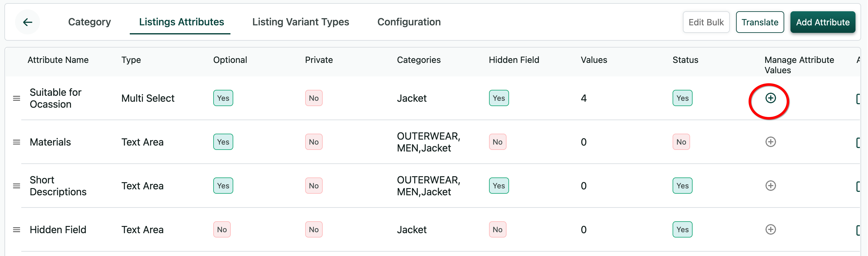Image resolution: width=868 pixels, height=256 pixels.
Task: Open manage values for Hidden Field row
Action: click(770, 230)
